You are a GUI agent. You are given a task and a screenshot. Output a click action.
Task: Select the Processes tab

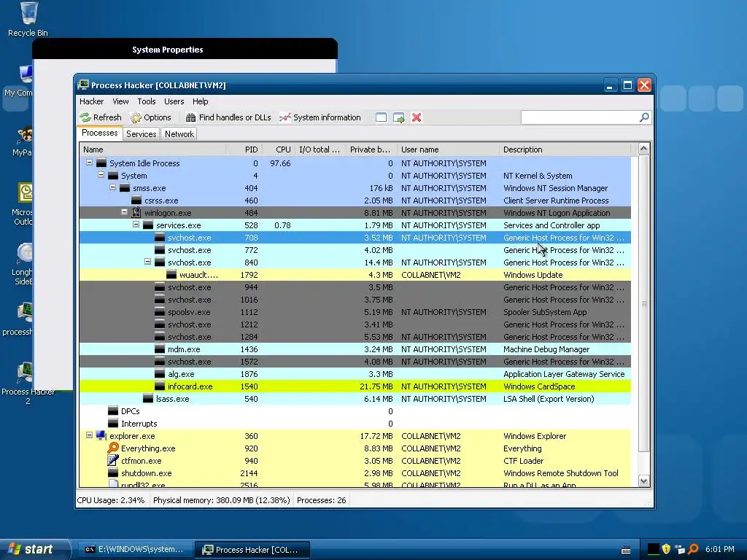coord(99,133)
